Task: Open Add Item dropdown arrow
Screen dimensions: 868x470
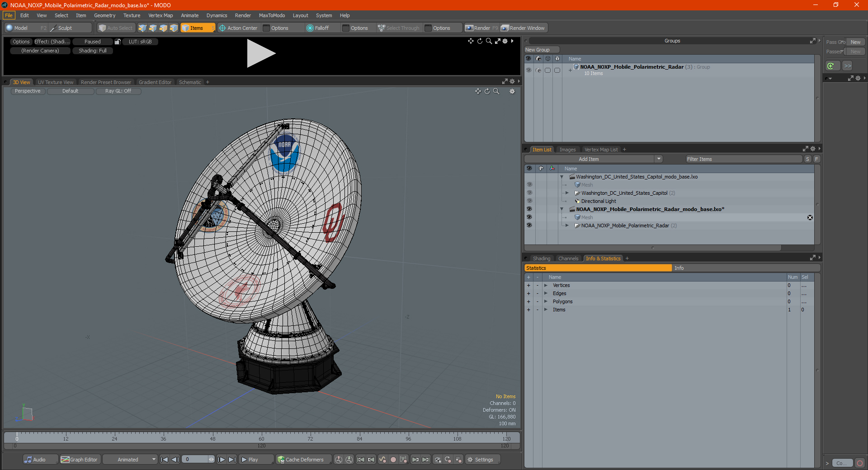Action: (x=659, y=159)
